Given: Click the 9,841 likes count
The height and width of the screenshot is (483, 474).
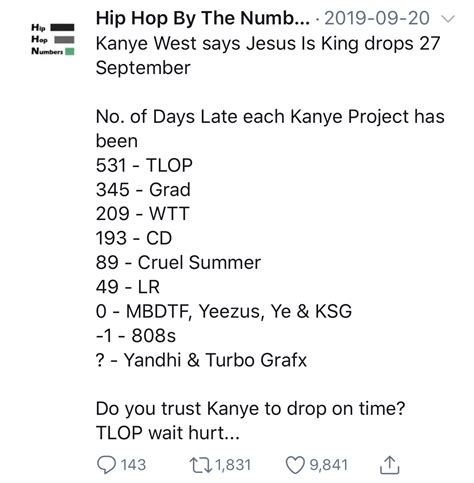Looking at the screenshot, I should tap(329, 465).
